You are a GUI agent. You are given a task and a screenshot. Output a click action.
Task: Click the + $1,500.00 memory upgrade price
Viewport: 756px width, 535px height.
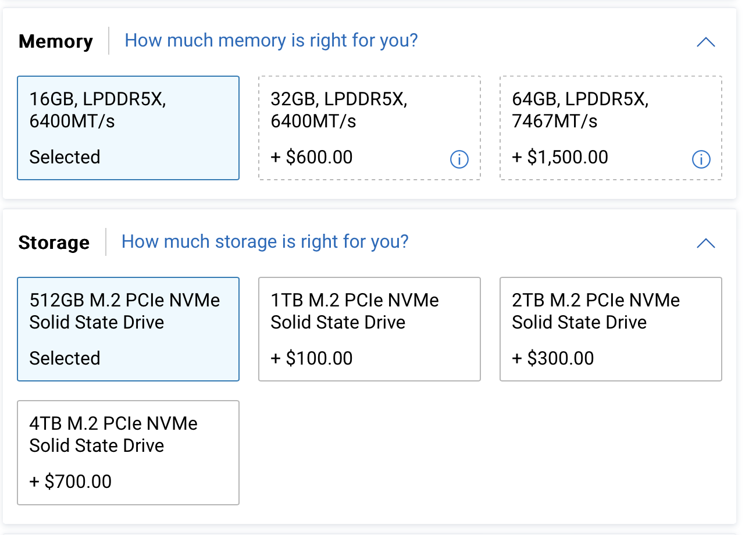(x=560, y=158)
